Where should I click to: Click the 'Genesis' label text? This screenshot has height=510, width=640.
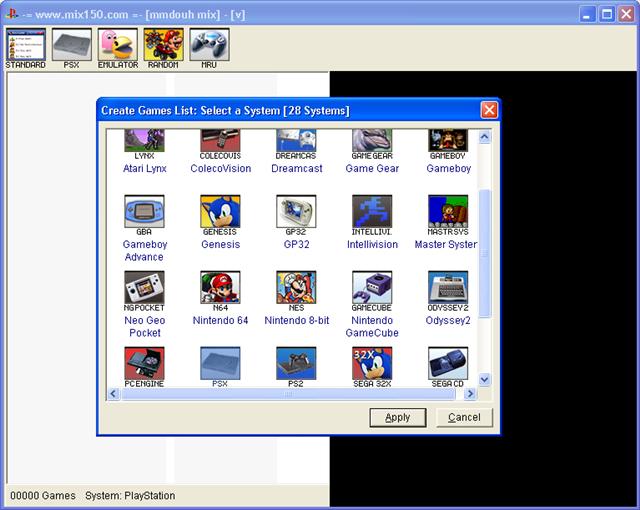220,244
